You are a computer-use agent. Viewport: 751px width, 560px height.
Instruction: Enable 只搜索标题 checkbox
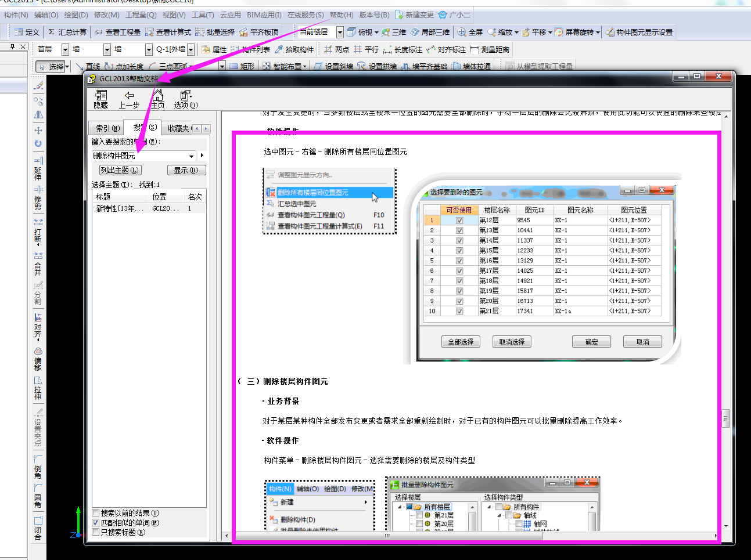pyautogui.click(x=96, y=532)
